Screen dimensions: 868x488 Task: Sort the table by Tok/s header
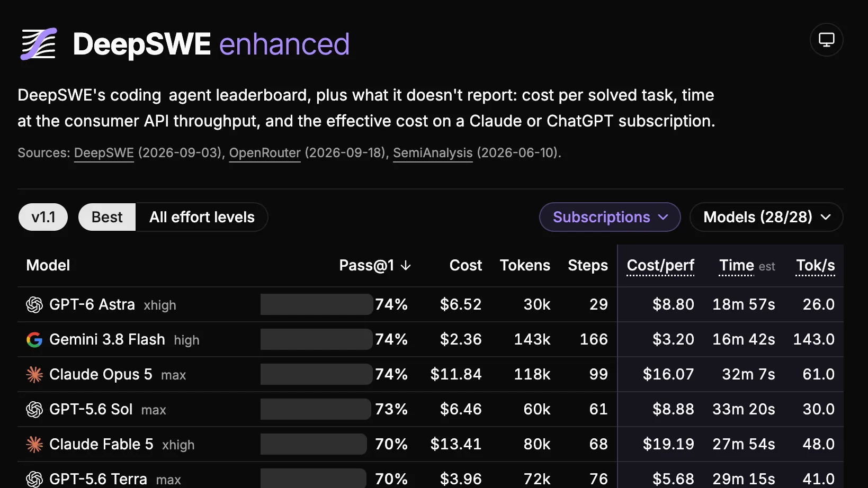[x=816, y=265]
